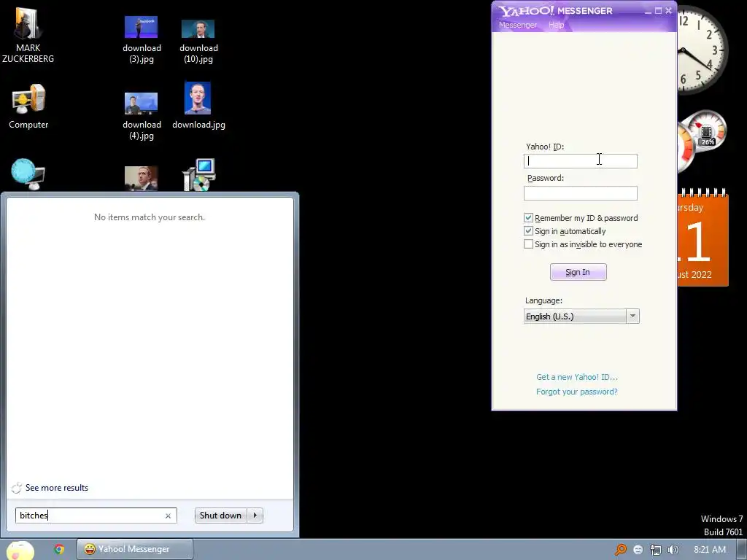Click the Show desktop button
747x560 pixels.
tap(742, 550)
